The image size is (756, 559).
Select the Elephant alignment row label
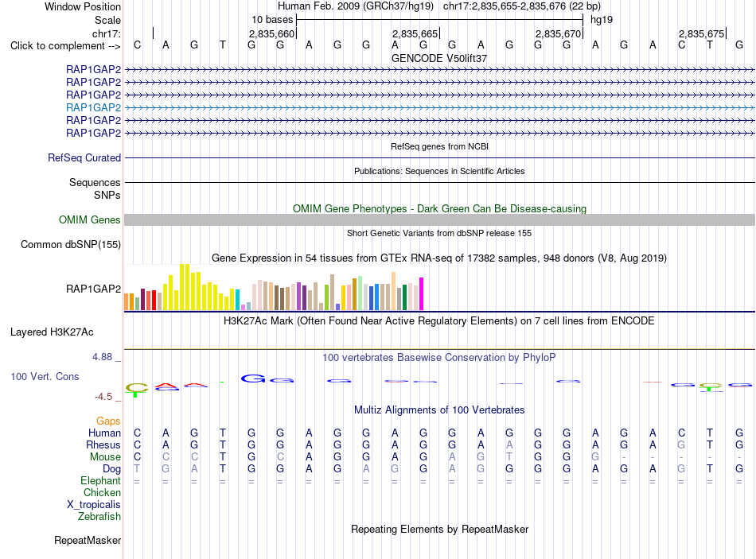[100, 481]
